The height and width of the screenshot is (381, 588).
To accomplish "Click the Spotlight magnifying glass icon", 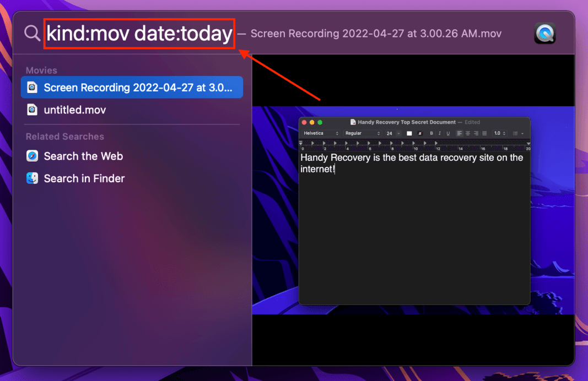I will (x=33, y=34).
